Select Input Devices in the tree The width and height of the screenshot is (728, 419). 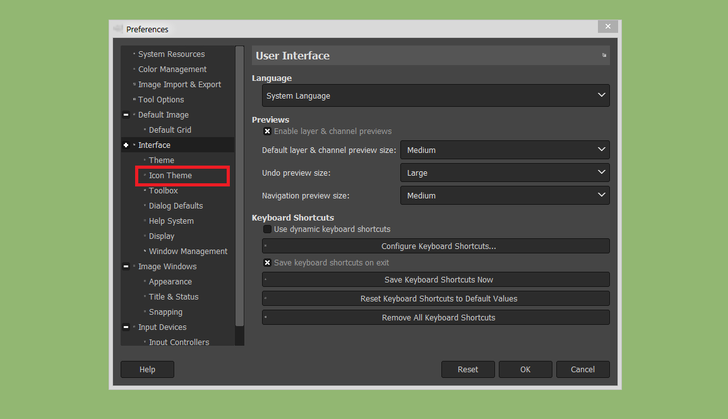tap(162, 327)
